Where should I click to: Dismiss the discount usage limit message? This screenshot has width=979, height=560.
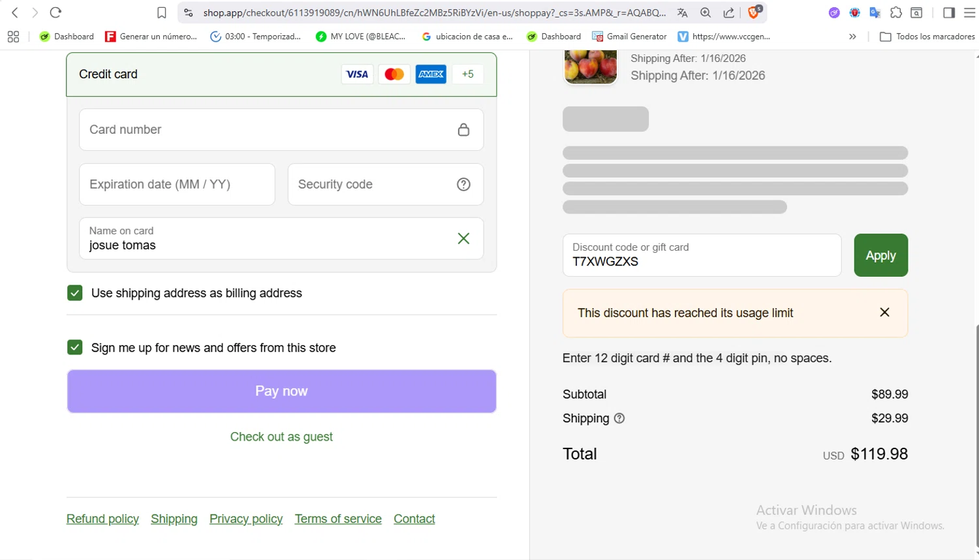tap(884, 313)
